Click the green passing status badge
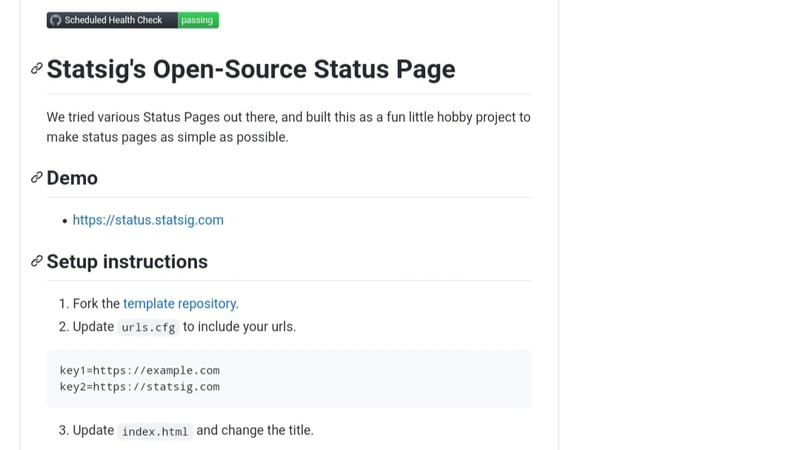The width and height of the screenshot is (800, 450). click(x=198, y=20)
